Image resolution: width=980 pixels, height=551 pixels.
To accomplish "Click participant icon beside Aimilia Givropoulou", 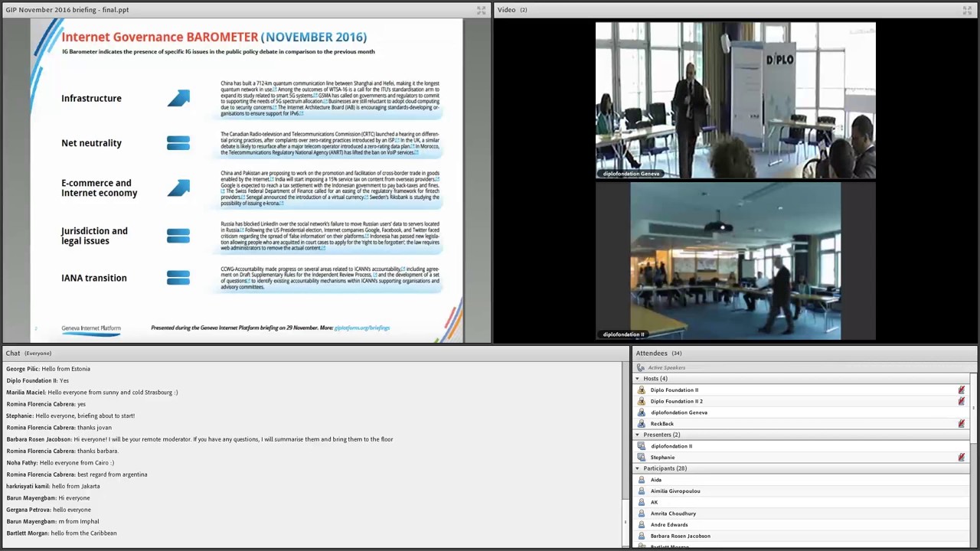I will click(642, 491).
